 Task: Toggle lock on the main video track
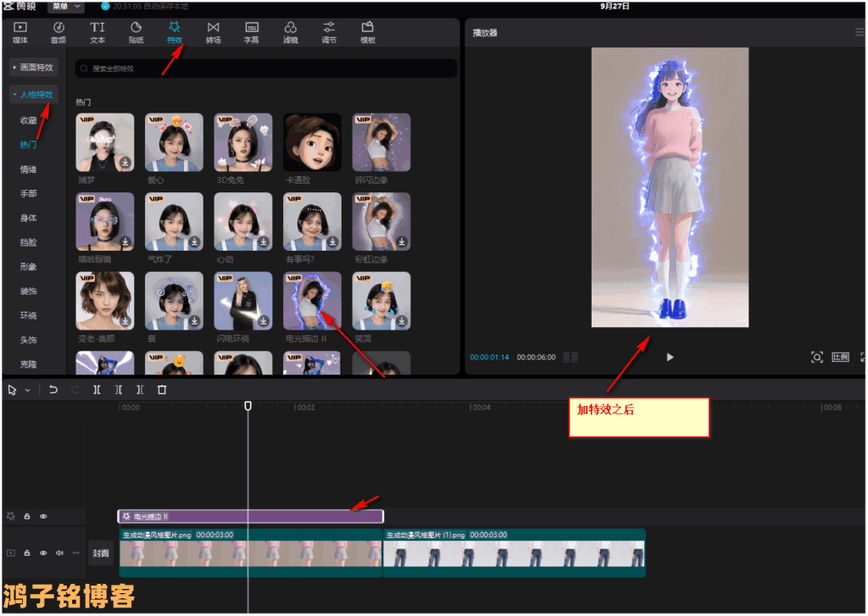coord(27,553)
